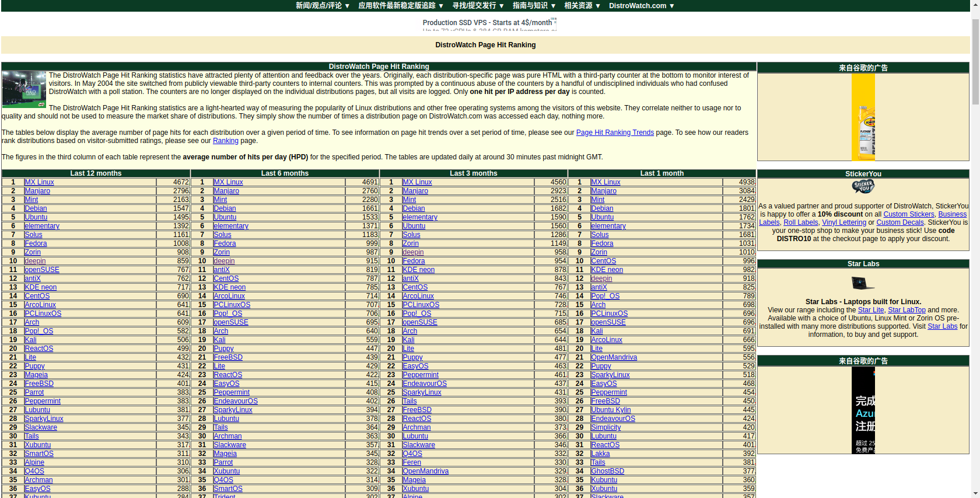Expand the 寻找/提交发行 menu
This screenshot has width=980, height=498.
[x=478, y=6]
